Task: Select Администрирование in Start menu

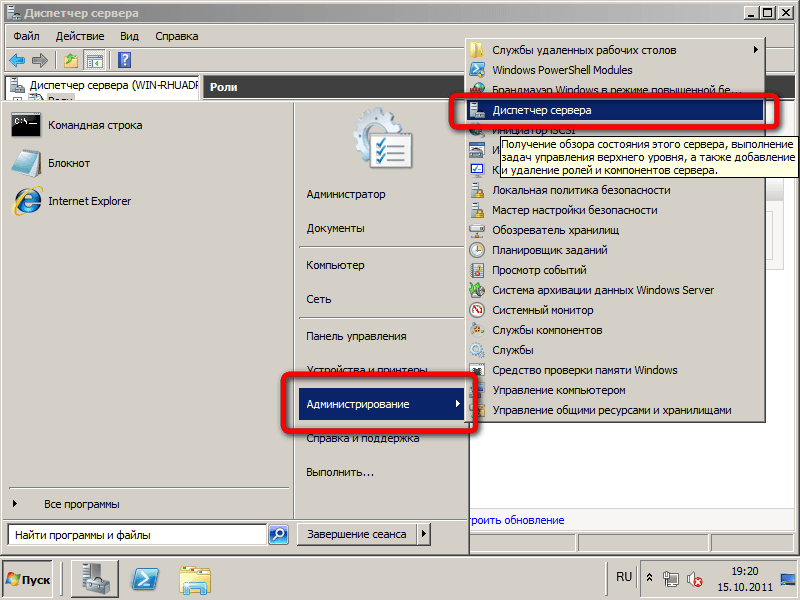Action: [381, 404]
